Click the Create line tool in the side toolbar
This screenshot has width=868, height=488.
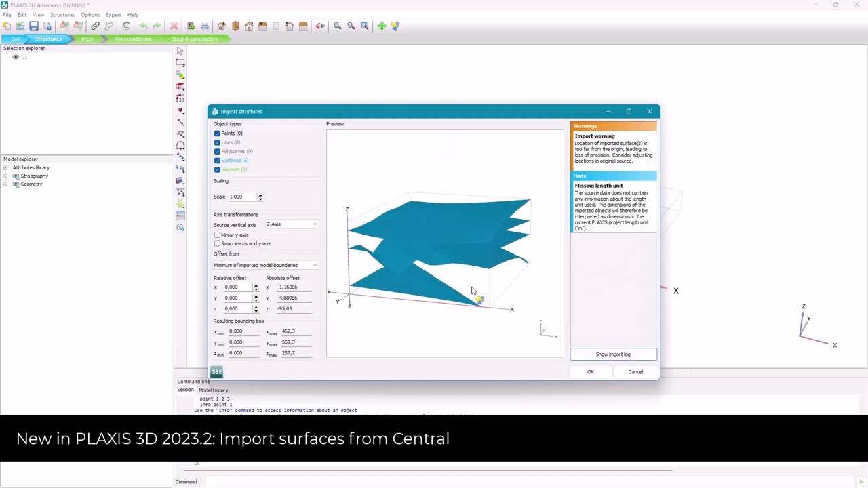click(x=180, y=122)
